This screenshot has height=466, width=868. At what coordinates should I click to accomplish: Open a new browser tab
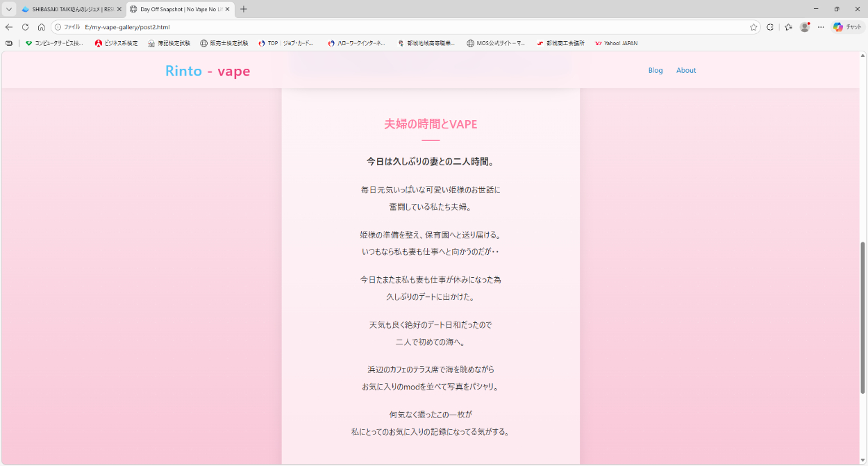244,9
